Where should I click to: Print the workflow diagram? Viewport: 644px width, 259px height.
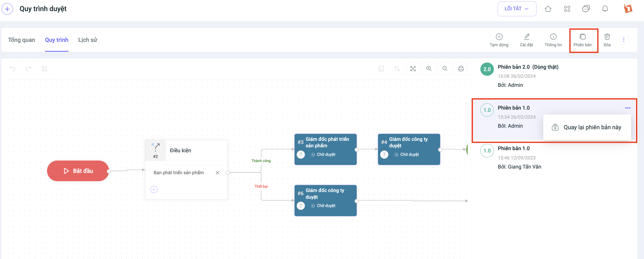click(x=461, y=69)
